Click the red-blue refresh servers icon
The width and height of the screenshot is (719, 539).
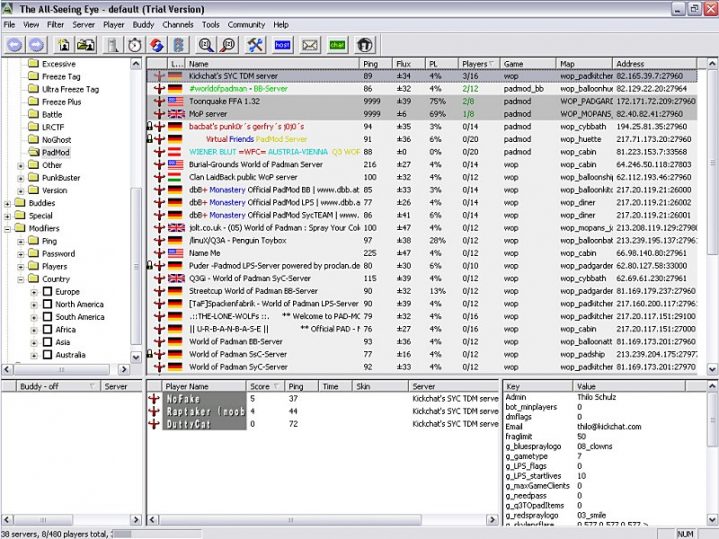click(156, 45)
